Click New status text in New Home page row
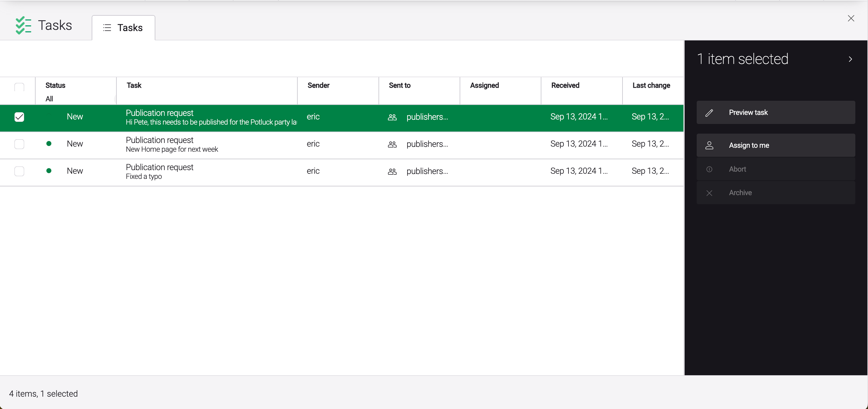The image size is (868, 409). 75,144
